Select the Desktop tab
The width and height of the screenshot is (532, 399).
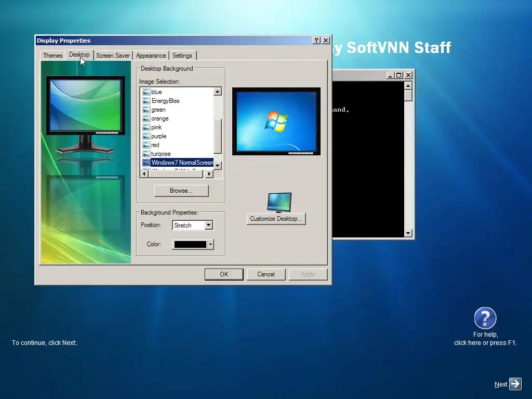(x=79, y=55)
